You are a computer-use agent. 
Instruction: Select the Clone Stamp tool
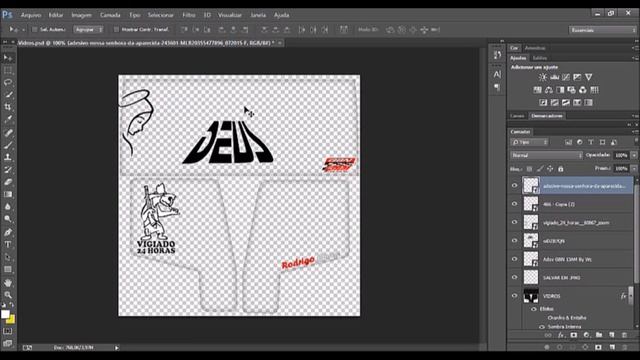8,157
